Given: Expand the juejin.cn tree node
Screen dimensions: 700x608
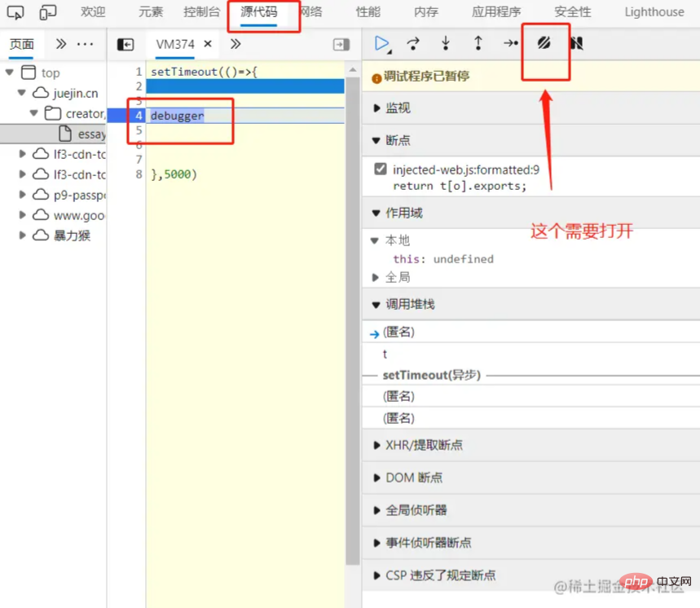Looking at the screenshot, I should click(x=22, y=93).
